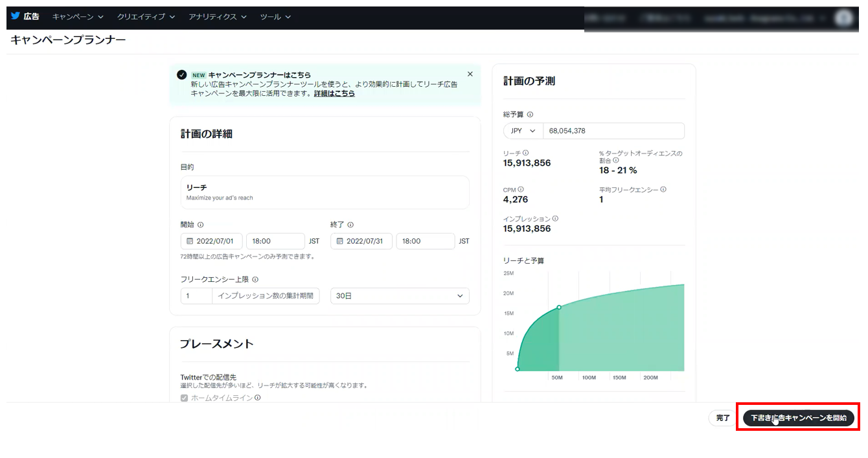Open the キャンペーン menu
This screenshot has height=458, width=868.
coord(77,17)
